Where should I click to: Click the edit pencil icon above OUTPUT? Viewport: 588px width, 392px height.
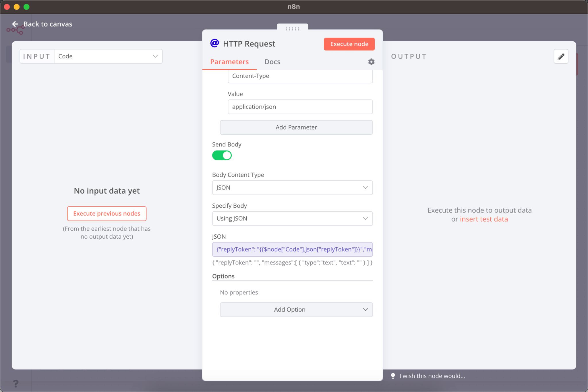pos(560,56)
